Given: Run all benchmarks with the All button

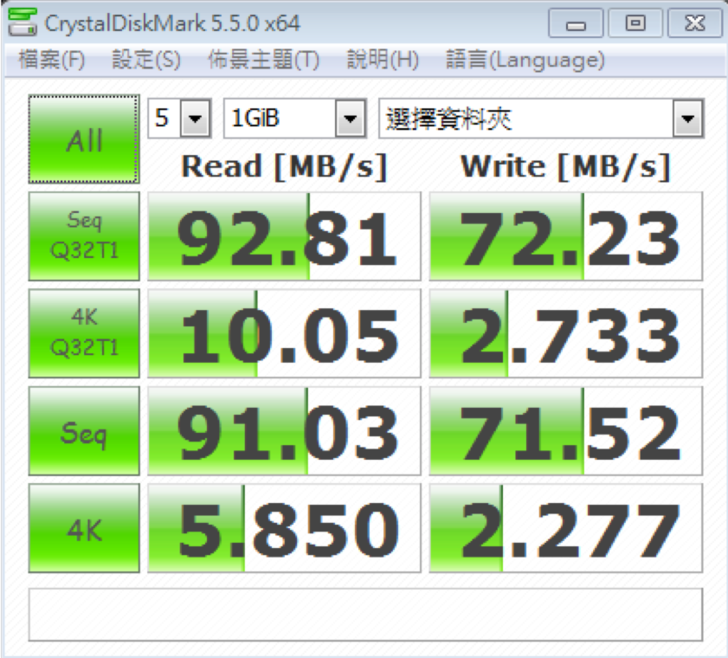Looking at the screenshot, I should [x=84, y=140].
